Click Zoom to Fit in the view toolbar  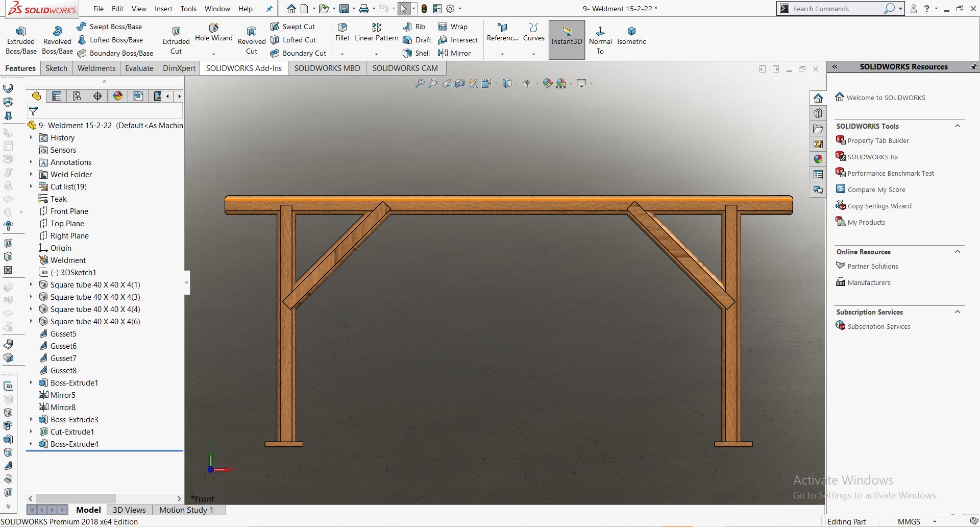(x=420, y=83)
